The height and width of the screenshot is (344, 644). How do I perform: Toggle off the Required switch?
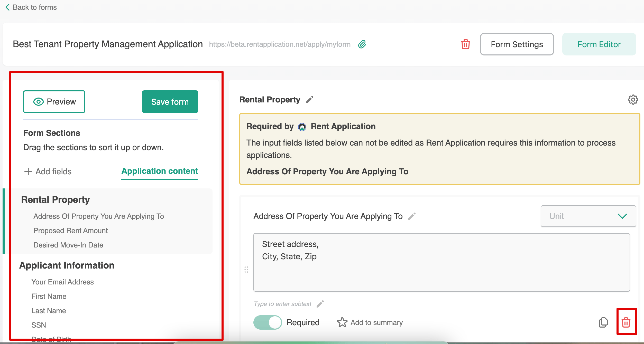click(268, 322)
